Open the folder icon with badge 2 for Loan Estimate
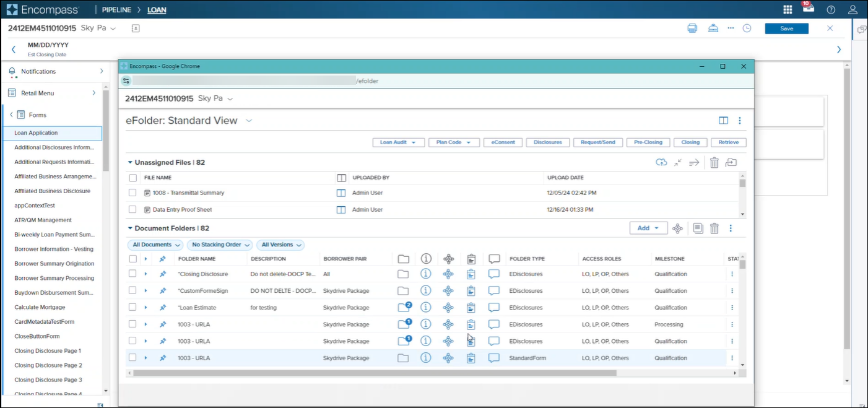The height and width of the screenshot is (408, 868). pos(404,307)
